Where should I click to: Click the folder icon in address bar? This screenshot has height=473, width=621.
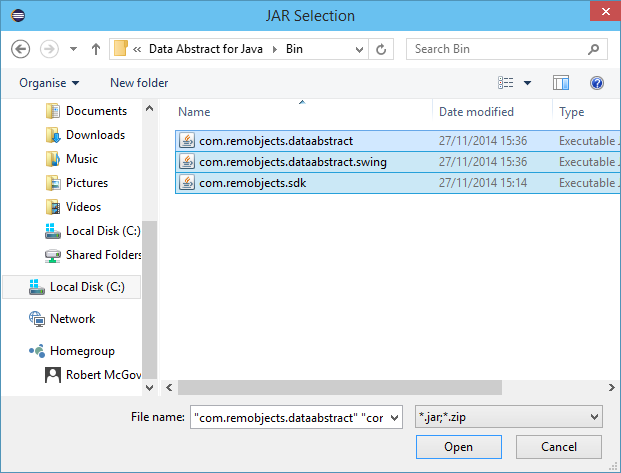click(x=121, y=49)
